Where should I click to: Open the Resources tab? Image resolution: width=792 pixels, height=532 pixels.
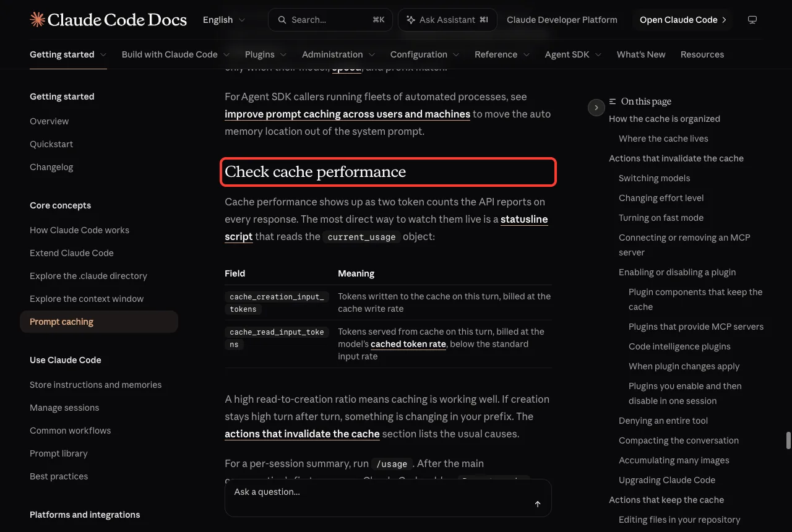point(702,54)
